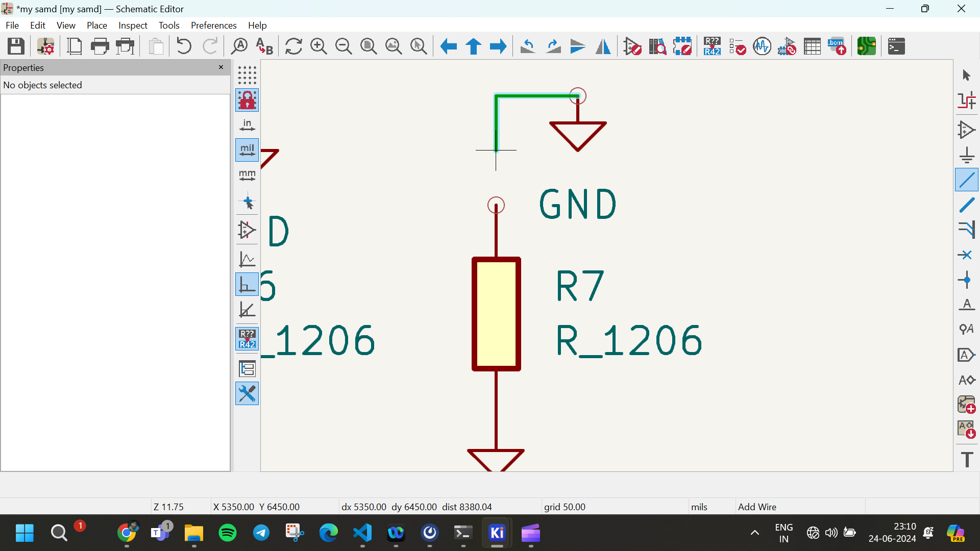Zoom to fit objects icon
980x551 pixels.
click(394, 46)
